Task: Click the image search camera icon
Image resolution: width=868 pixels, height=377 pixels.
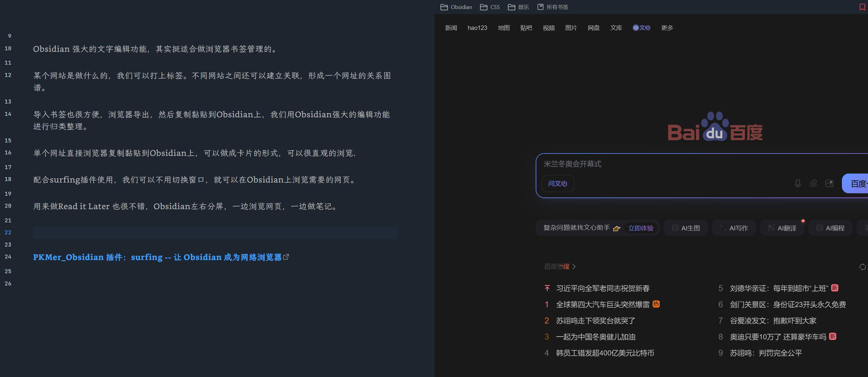Action: (x=829, y=183)
